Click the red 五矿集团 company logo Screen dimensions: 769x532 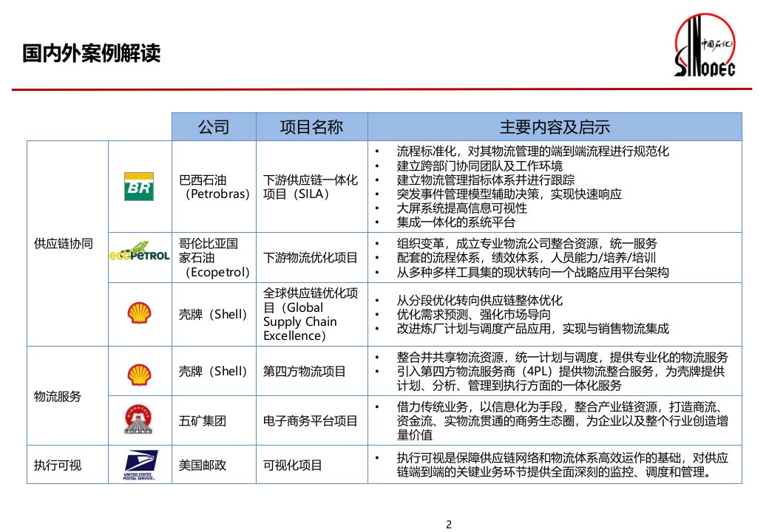pyautogui.click(x=139, y=421)
